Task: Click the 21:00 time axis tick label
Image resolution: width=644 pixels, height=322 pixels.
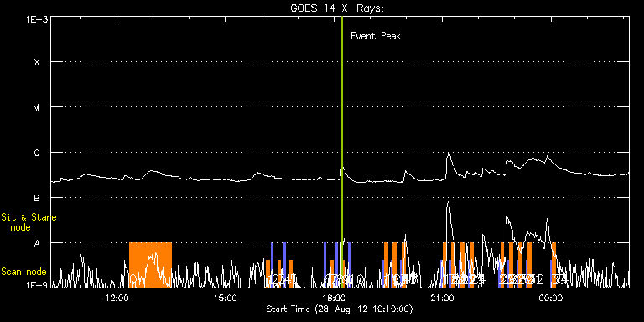Action: coord(442,298)
